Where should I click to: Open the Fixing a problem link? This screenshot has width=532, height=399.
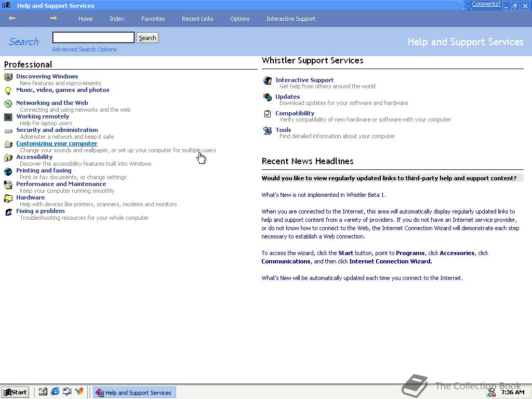(41, 211)
